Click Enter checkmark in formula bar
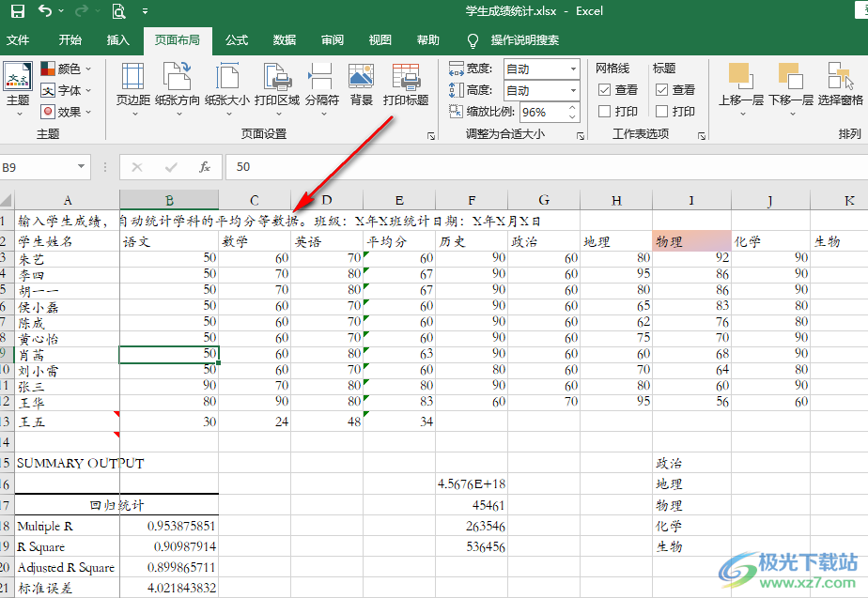This screenshot has width=868, height=598. tap(171, 167)
